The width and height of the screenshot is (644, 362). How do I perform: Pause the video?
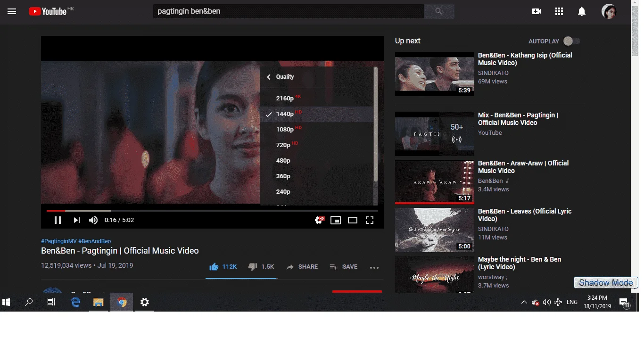[58, 220]
